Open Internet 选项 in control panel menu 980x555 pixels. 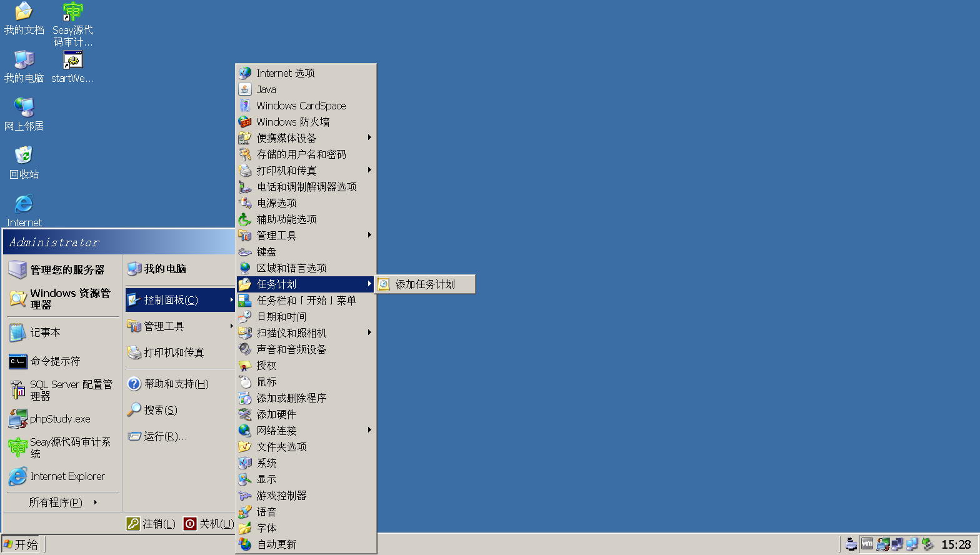306,73
